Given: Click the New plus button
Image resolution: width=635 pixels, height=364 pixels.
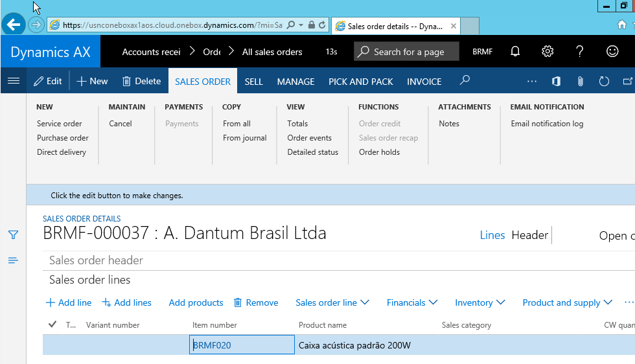Looking at the screenshot, I should pyautogui.click(x=92, y=82).
